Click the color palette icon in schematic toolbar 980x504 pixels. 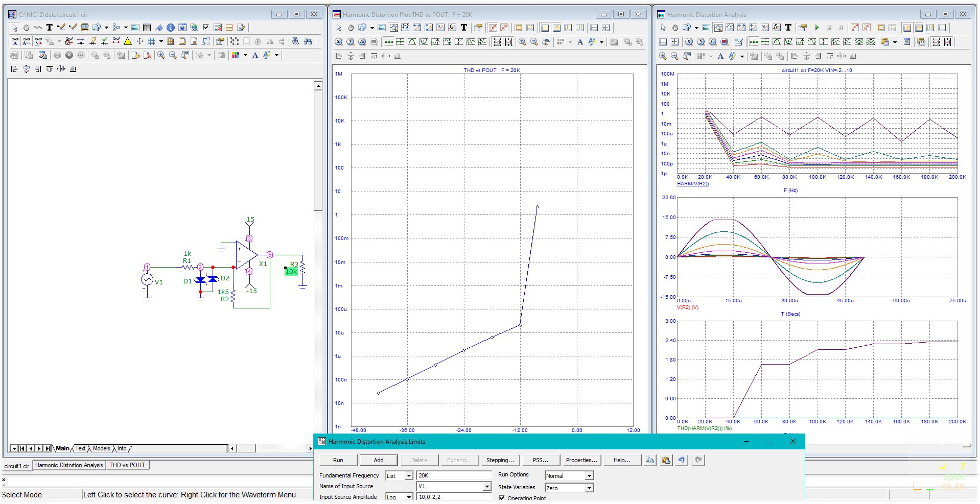pyautogui.click(x=236, y=55)
